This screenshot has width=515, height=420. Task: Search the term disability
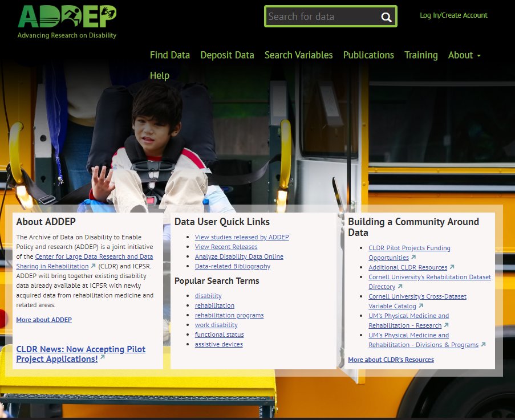208,296
